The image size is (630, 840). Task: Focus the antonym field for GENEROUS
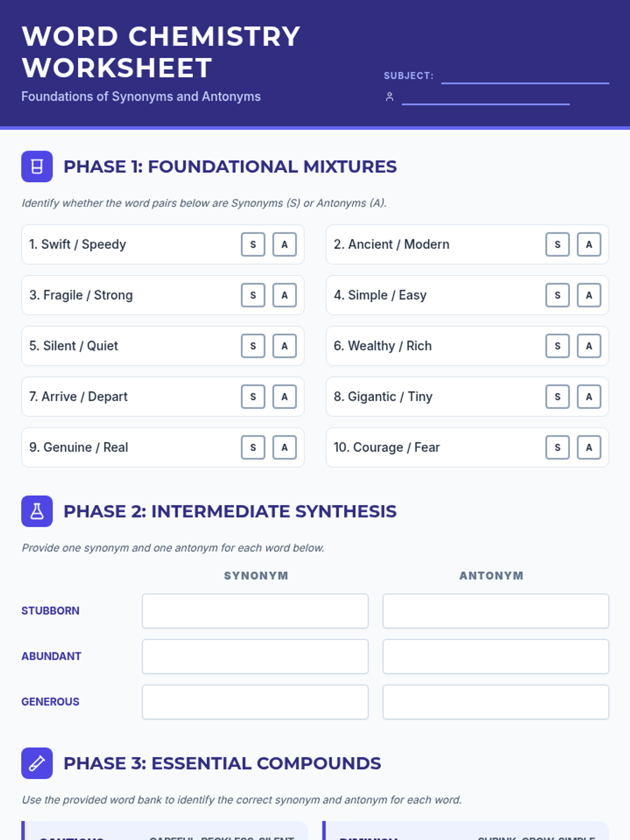496,701
